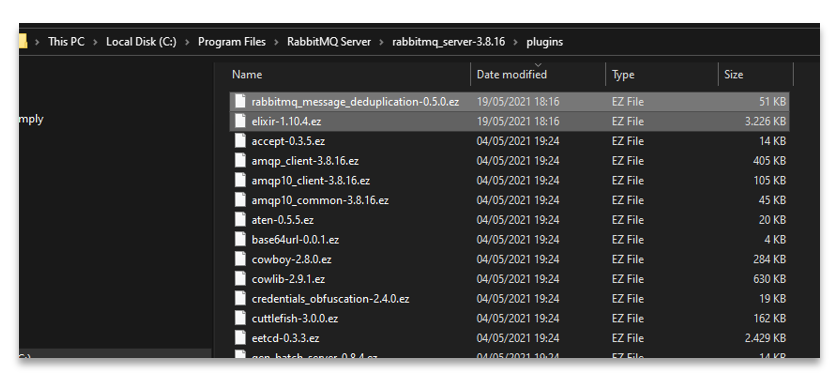Click the plugins segment of the address bar

coord(545,41)
